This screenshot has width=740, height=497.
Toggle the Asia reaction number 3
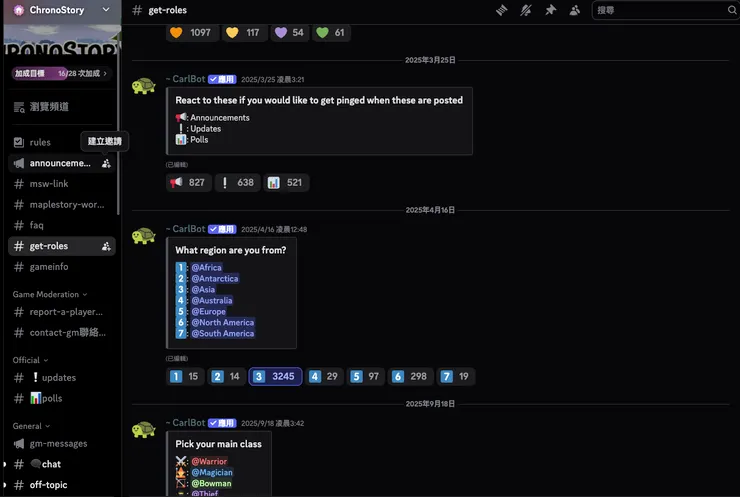click(275, 376)
